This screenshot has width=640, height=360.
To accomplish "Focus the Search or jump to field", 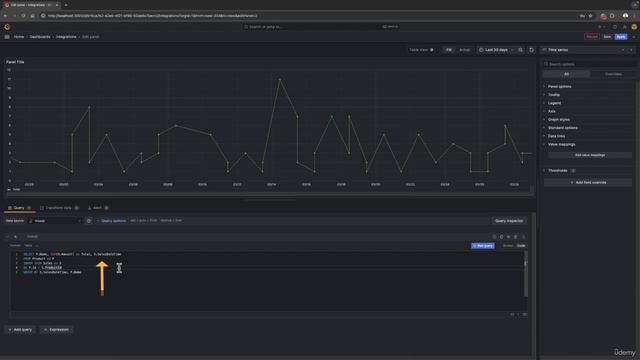I will pyautogui.click(x=321, y=27).
